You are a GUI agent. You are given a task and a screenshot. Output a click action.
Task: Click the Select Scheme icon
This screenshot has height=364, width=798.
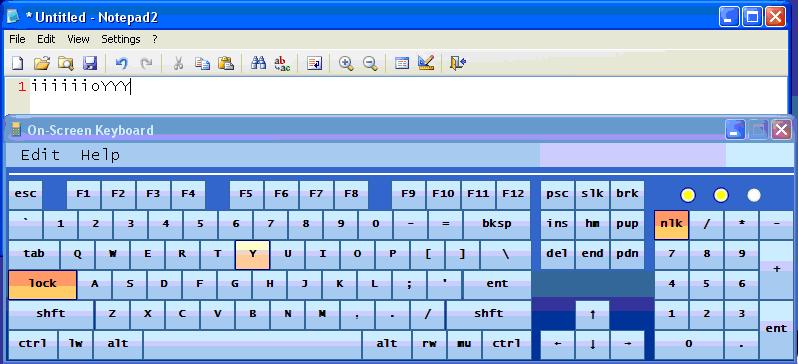click(x=402, y=63)
